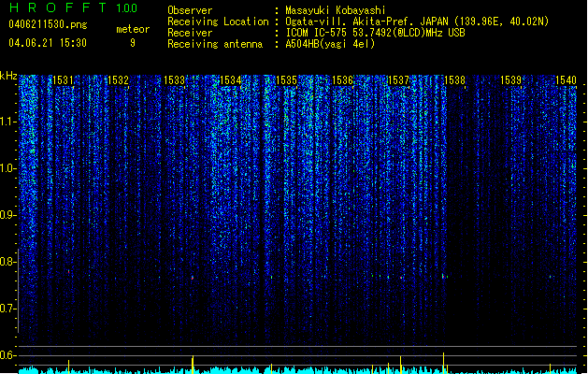Image resolution: width=588 pixels, height=374 pixels.
Task: Click the 1532 time marker
Action: coord(118,80)
